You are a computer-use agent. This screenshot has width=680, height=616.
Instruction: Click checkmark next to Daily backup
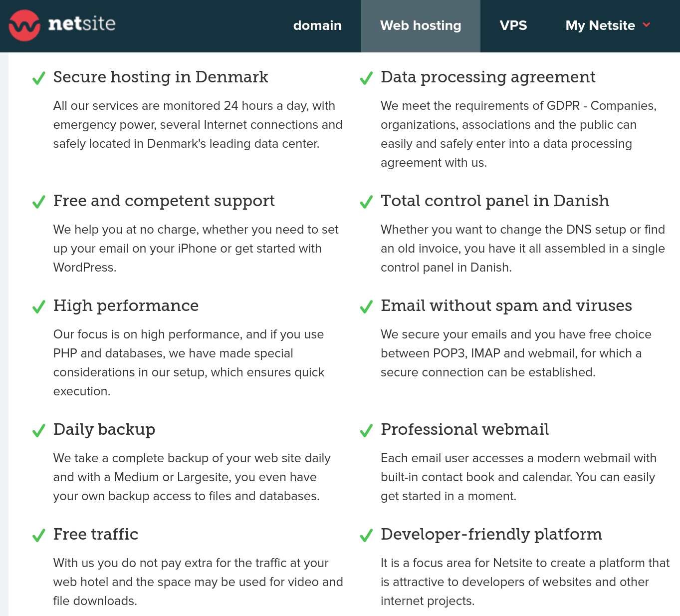(x=39, y=431)
